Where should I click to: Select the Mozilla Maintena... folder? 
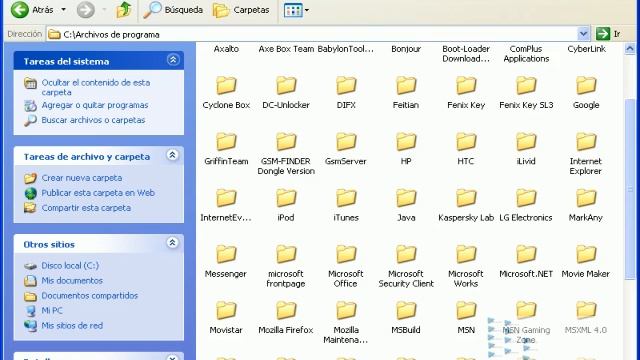point(346,323)
